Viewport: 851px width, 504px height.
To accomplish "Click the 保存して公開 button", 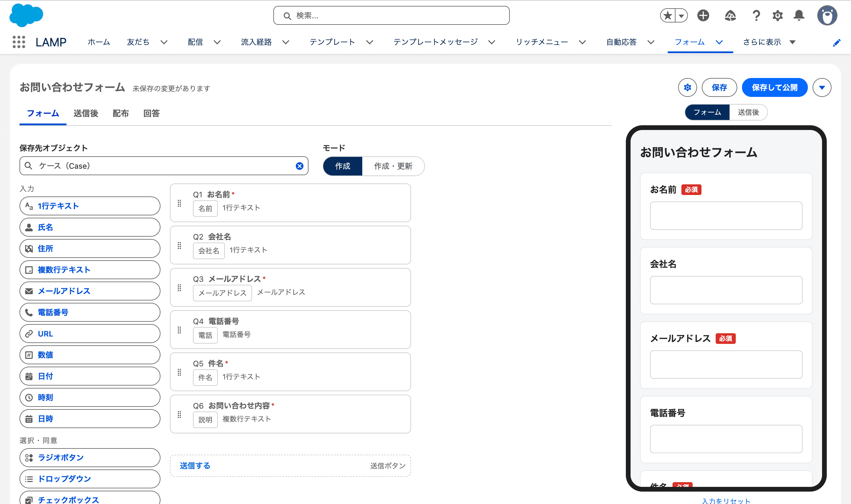I will 774,88.
